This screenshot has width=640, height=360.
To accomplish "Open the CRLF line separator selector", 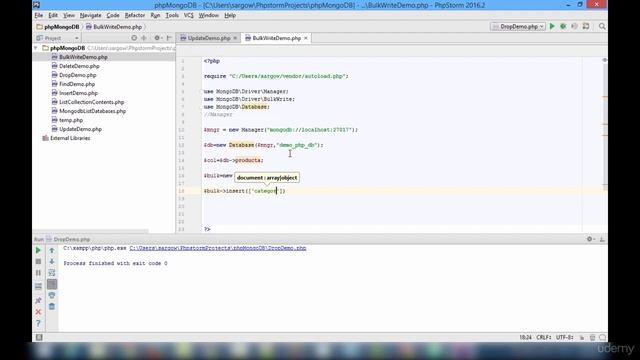I will pyautogui.click(x=544, y=338).
